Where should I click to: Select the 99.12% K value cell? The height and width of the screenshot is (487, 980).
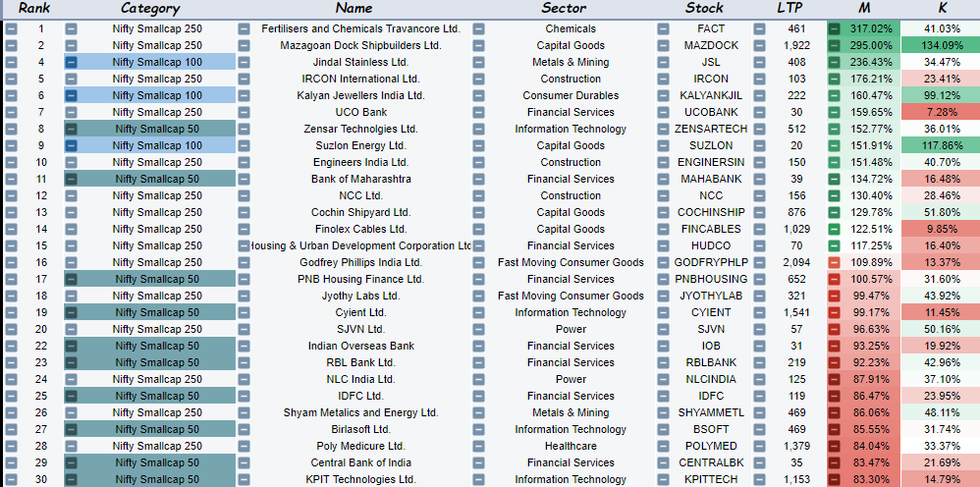point(941,95)
